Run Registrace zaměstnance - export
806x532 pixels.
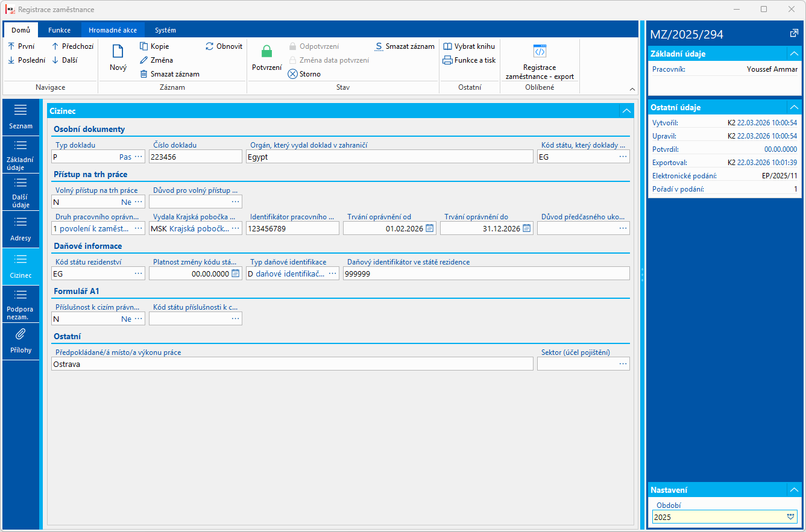(540, 61)
